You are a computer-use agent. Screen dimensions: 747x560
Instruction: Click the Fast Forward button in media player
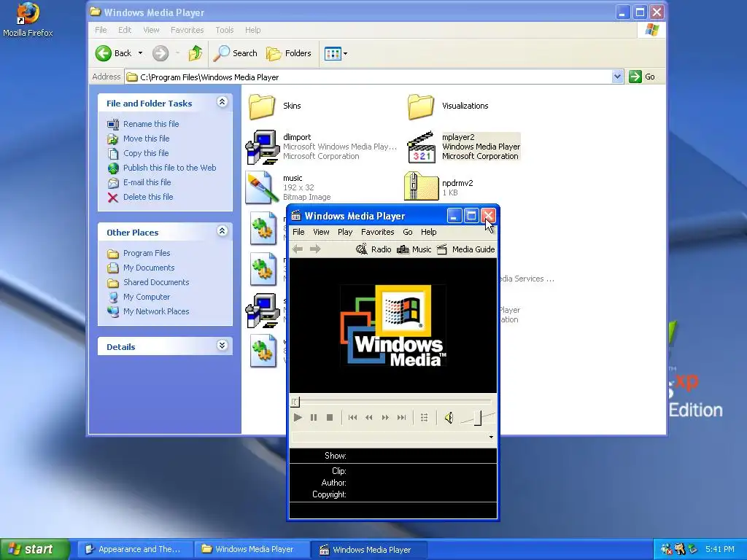(x=385, y=418)
